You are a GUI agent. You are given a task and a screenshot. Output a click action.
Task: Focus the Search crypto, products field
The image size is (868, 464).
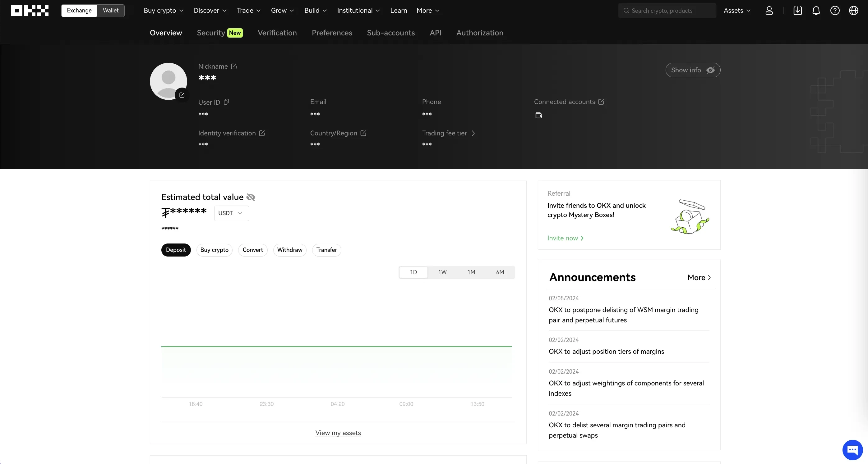(667, 11)
